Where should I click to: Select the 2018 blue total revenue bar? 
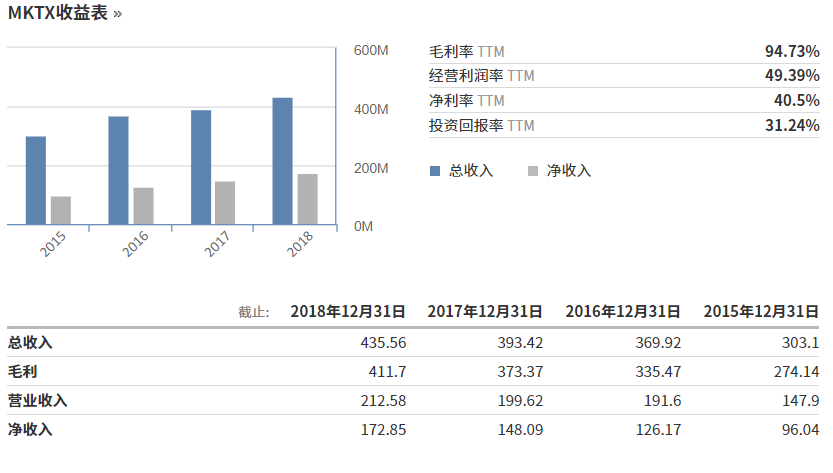point(283,161)
